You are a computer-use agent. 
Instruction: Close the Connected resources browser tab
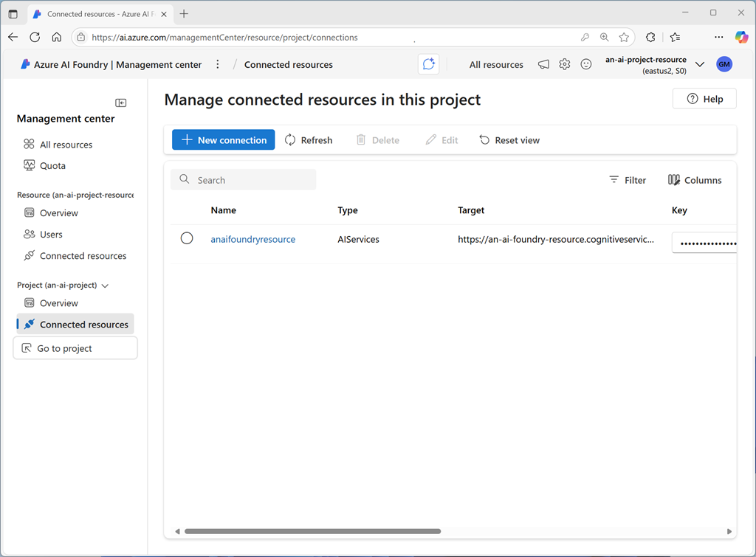164,14
